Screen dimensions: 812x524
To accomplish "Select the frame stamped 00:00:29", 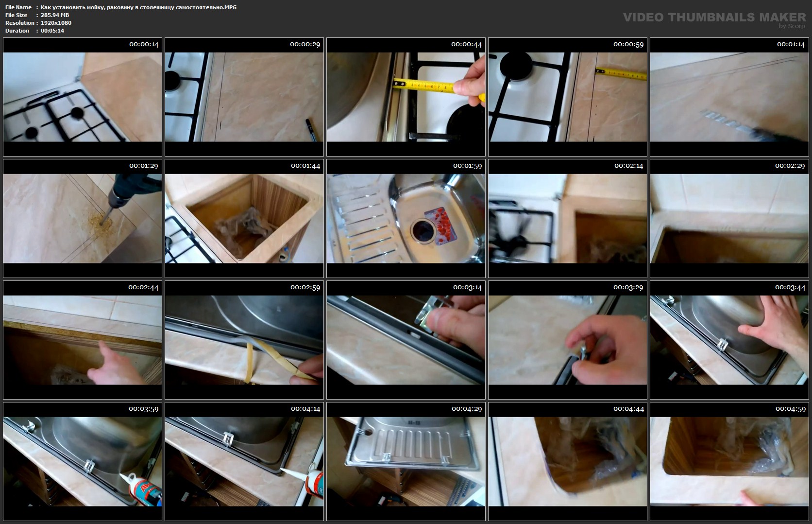I will (x=244, y=97).
